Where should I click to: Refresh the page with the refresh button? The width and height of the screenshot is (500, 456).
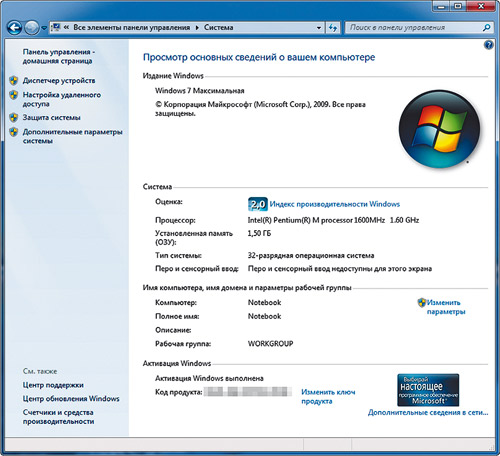pos(333,28)
